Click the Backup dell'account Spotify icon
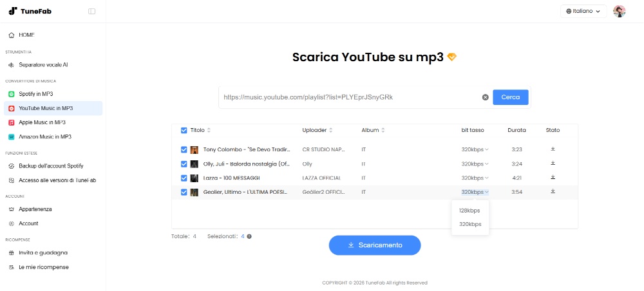The width and height of the screenshot is (644, 291). 12,166
